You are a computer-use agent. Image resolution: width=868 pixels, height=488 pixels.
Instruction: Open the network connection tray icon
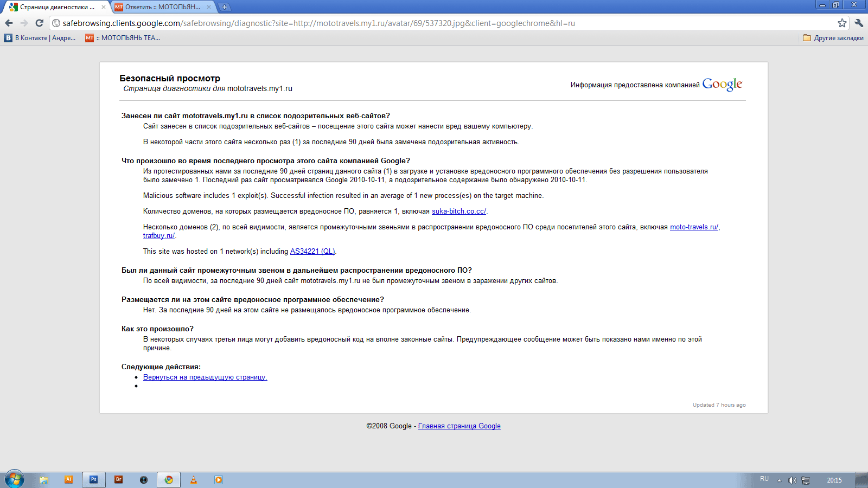(x=806, y=480)
